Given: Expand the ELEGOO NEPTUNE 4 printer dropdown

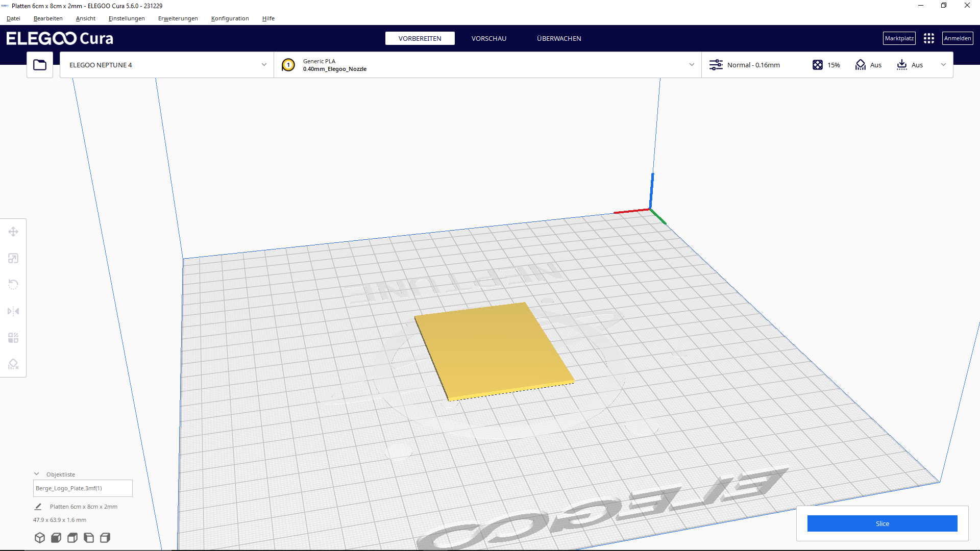Looking at the screenshot, I should [x=167, y=65].
